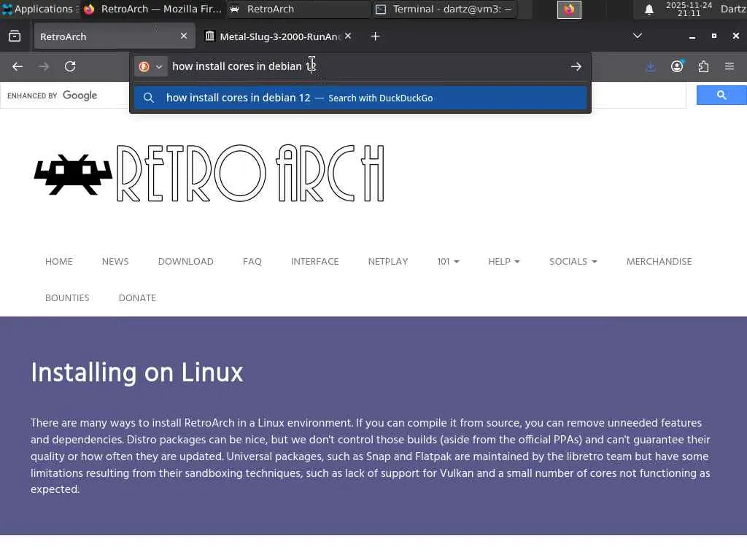
Task: Expand the list all tabs chevron
Action: tap(638, 36)
